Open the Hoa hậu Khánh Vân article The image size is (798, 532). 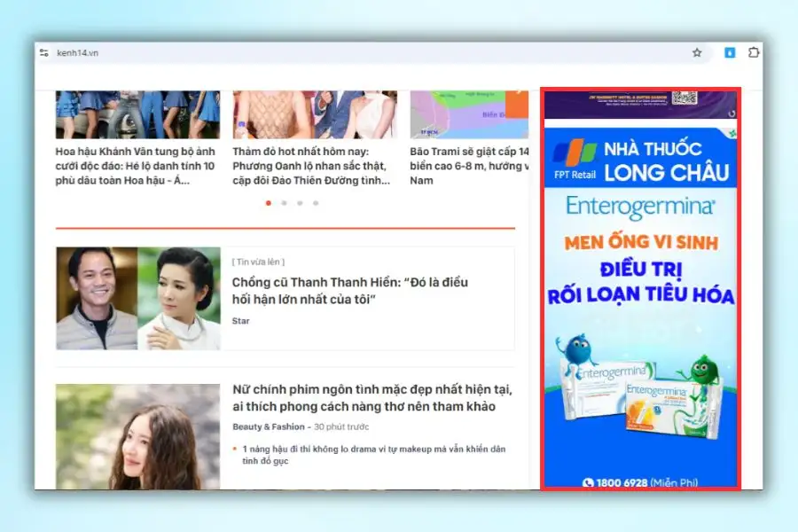click(136, 166)
